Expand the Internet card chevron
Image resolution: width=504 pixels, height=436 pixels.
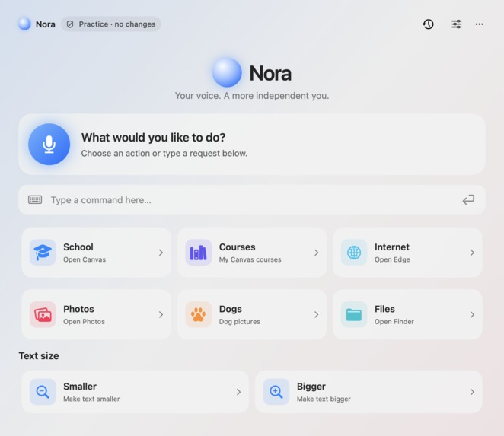[472, 253]
